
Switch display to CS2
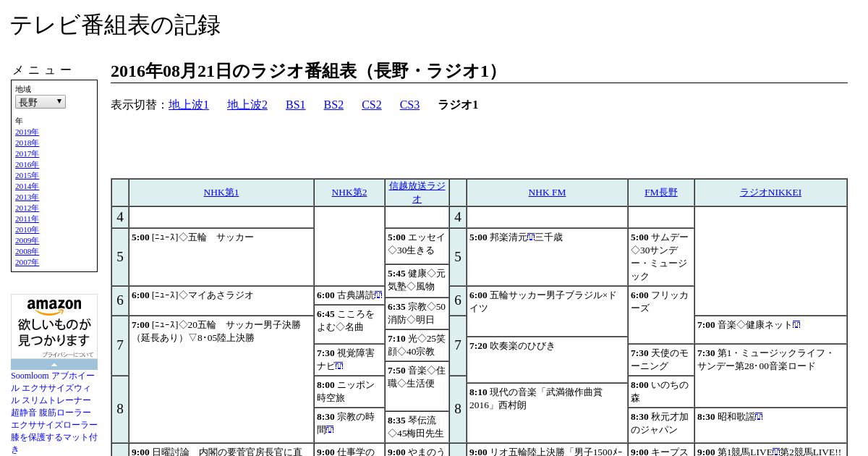point(372,104)
